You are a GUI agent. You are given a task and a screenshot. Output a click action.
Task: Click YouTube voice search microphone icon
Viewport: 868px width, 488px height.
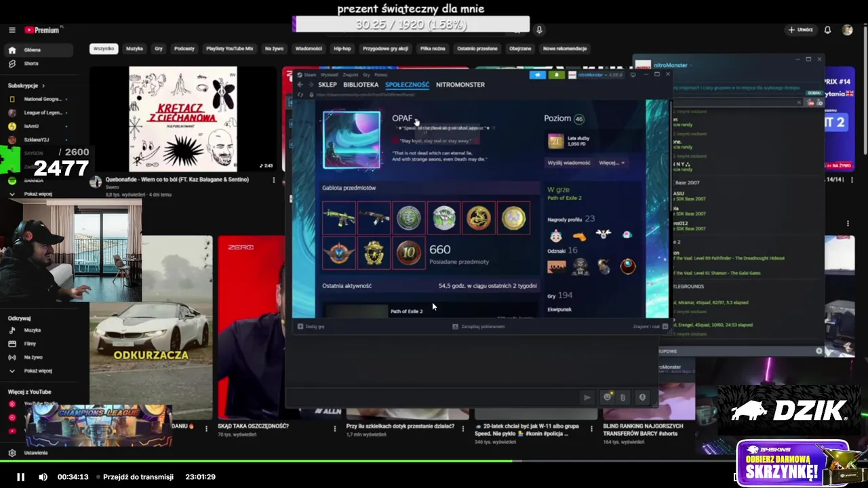pos(539,30)
